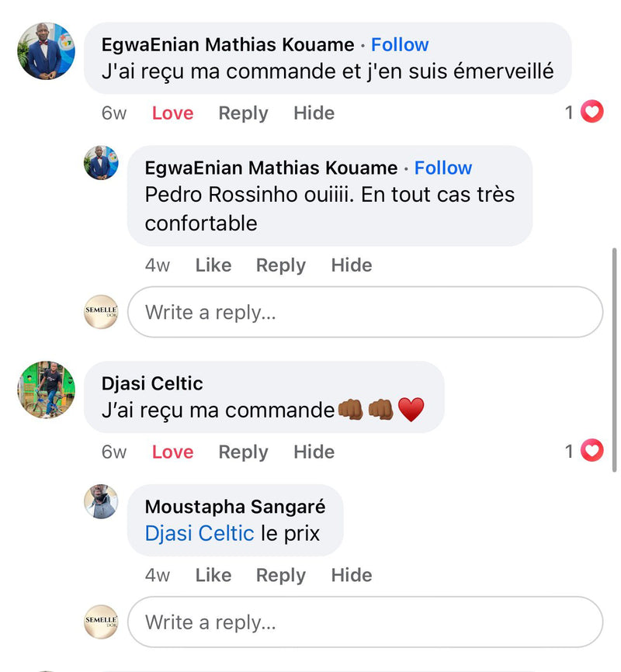The height and width of the screenshot is (672, 621).
Task: Click the heart reaction icon on Djasi Celtic's comment
Action: [x=592, y=451]
